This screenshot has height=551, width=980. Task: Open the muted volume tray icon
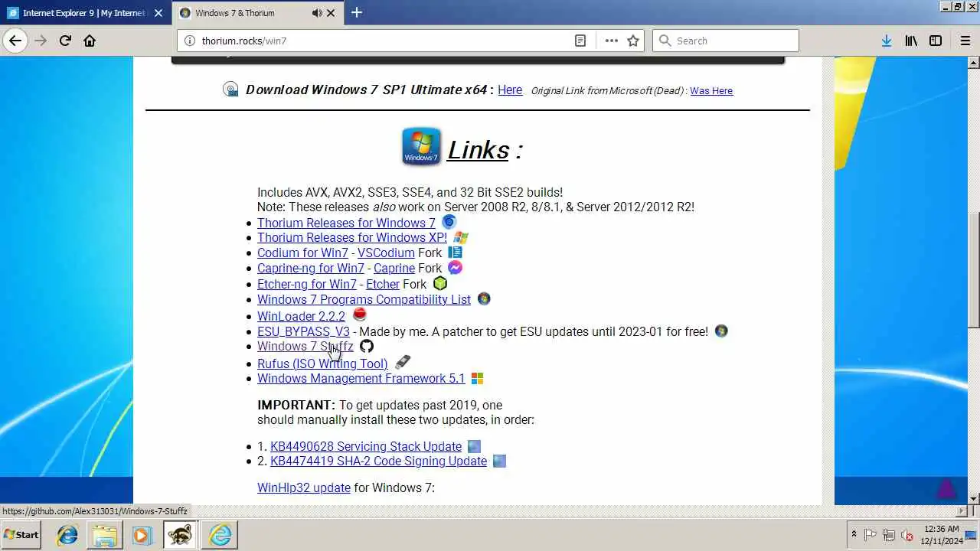pos(907,535)
